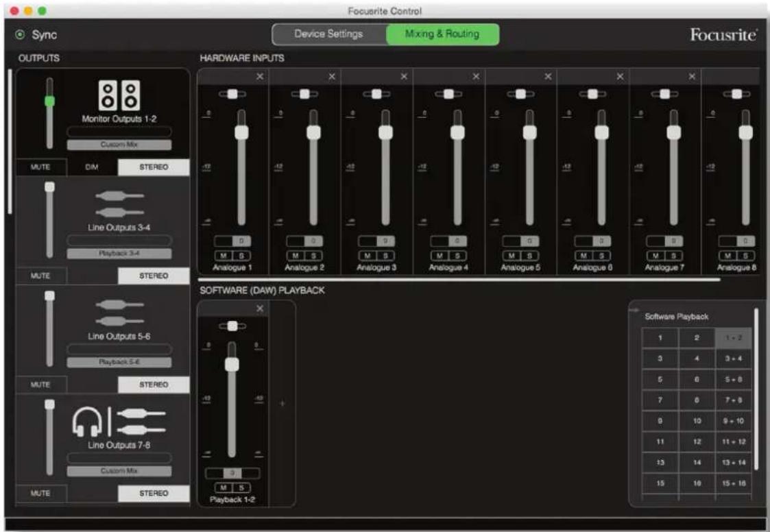Click the Analogue 5 channel fader handle
The height and width of the screenshot is (532, 770).
tap(530, 132)
